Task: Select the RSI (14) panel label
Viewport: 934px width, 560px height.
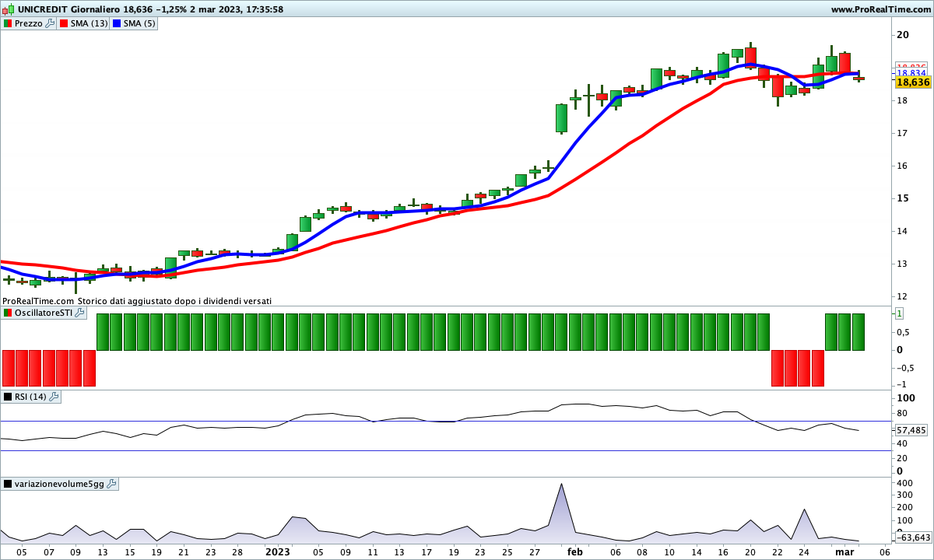Action: point(31,397)
